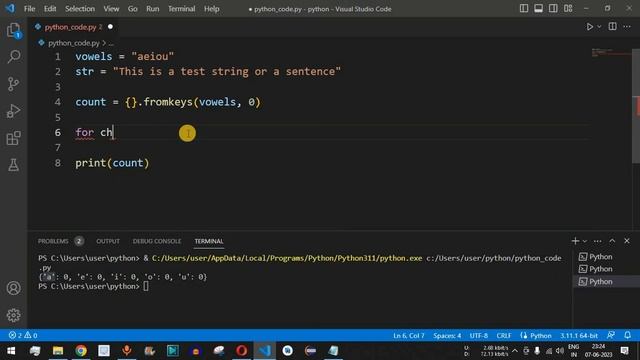Open the Go menu
640x360 pixels.
click(133, 9)
